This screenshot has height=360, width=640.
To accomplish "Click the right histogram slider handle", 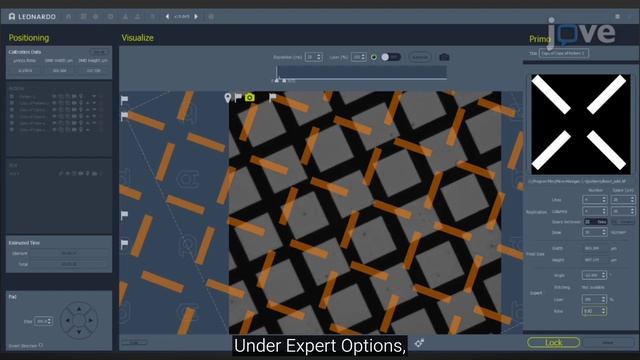I will 284,80.
